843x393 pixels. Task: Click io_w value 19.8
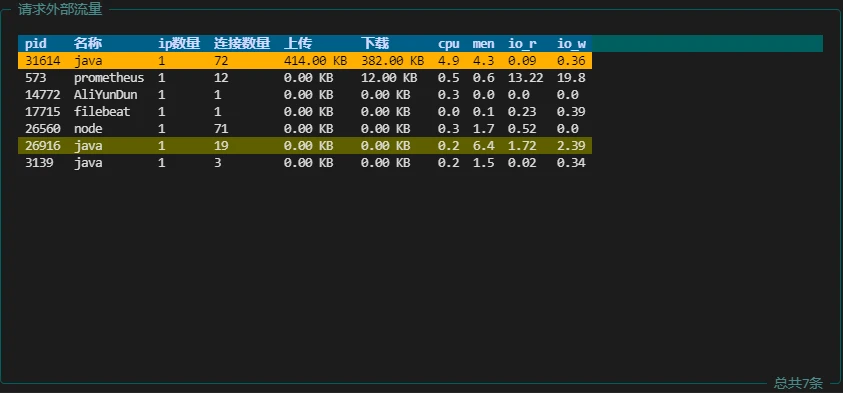[x=571, y=78]
